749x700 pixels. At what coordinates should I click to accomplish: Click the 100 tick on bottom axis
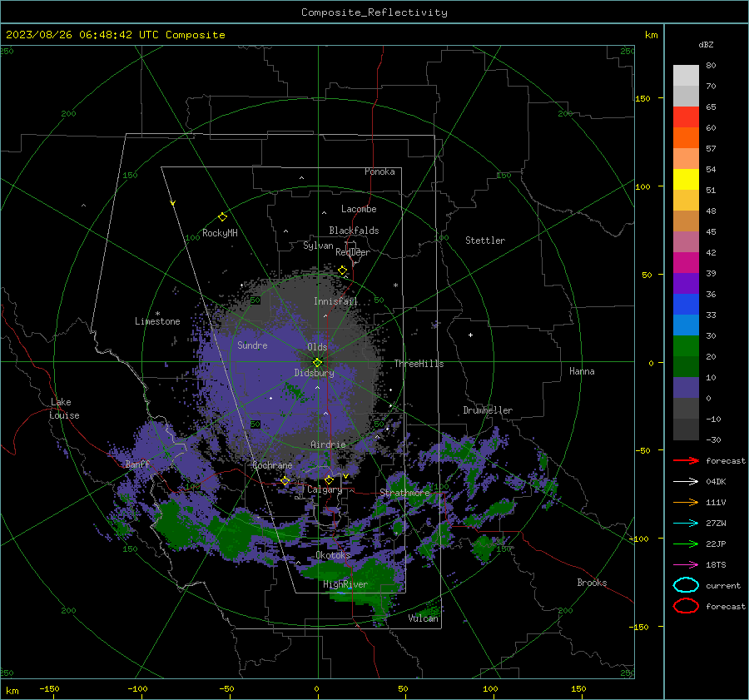490,688
